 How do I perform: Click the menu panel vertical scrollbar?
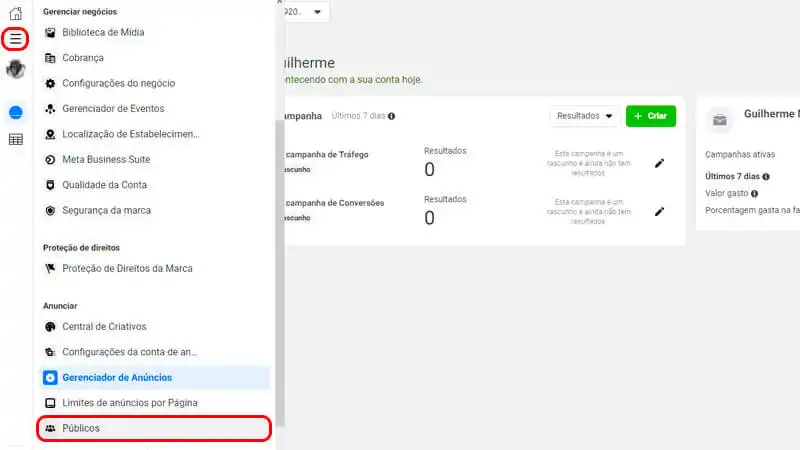click(280, 273)
